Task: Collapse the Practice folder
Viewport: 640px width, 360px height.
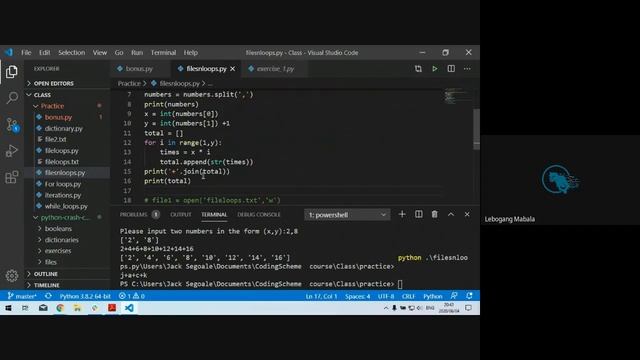Action: pos(67,106)
